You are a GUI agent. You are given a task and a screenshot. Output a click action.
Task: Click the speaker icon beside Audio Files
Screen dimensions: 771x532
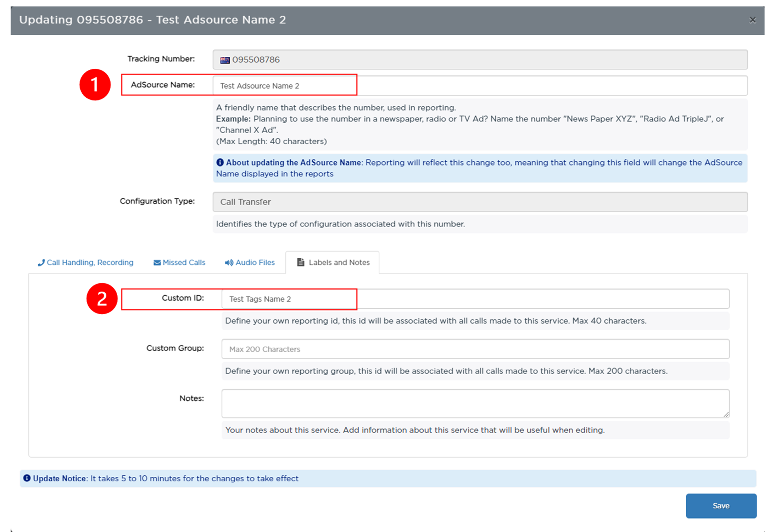[229, 263]
